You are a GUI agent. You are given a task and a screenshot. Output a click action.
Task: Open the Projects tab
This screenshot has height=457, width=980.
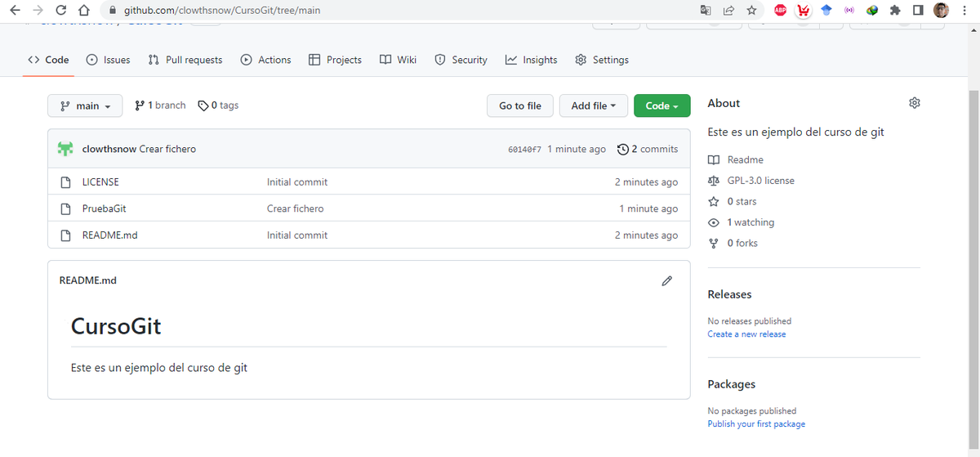click(335, 60)
